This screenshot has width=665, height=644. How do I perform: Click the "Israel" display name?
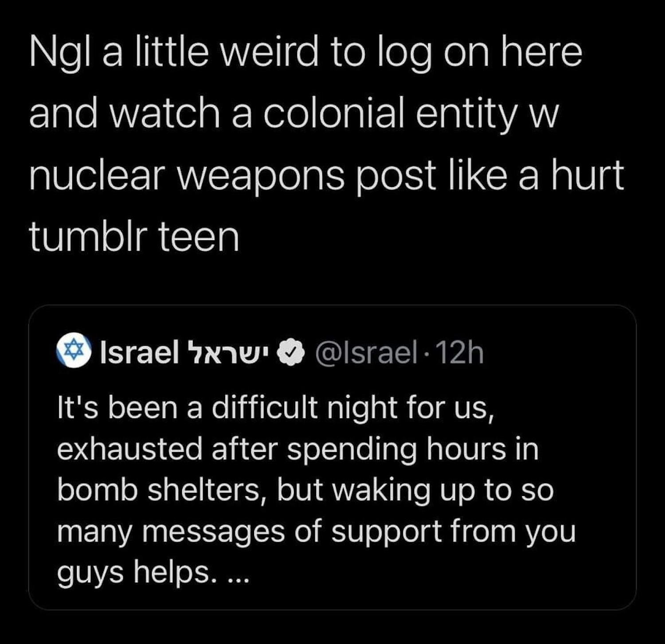point(140,353)
